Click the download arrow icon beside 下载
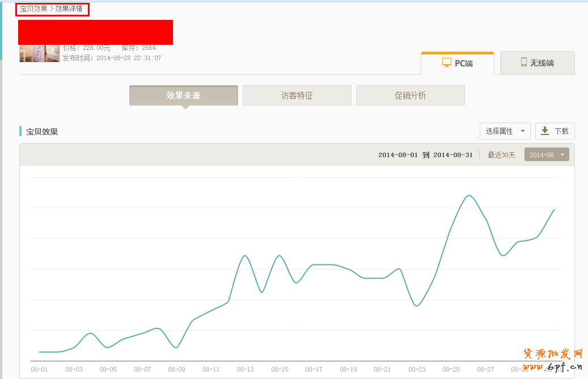This screenshot has width=588, height=379. point(545,131)
